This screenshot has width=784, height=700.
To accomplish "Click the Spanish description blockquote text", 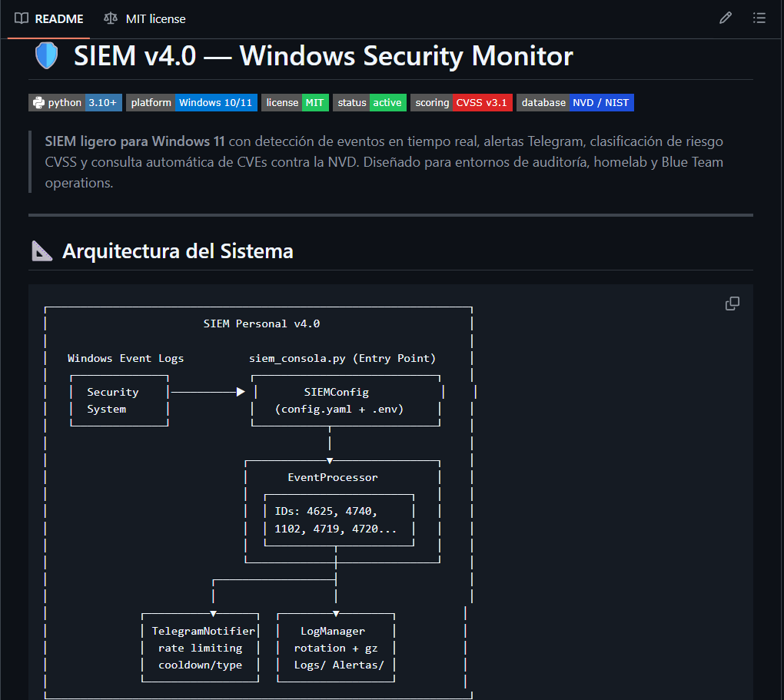I will (x=384, y=162).
